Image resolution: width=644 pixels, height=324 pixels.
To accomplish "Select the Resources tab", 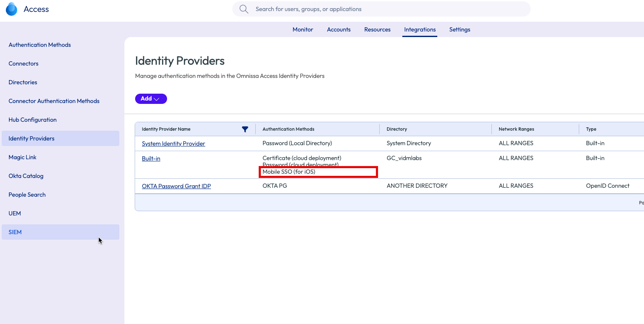I will pyautogui.click(x=377, y=29).
